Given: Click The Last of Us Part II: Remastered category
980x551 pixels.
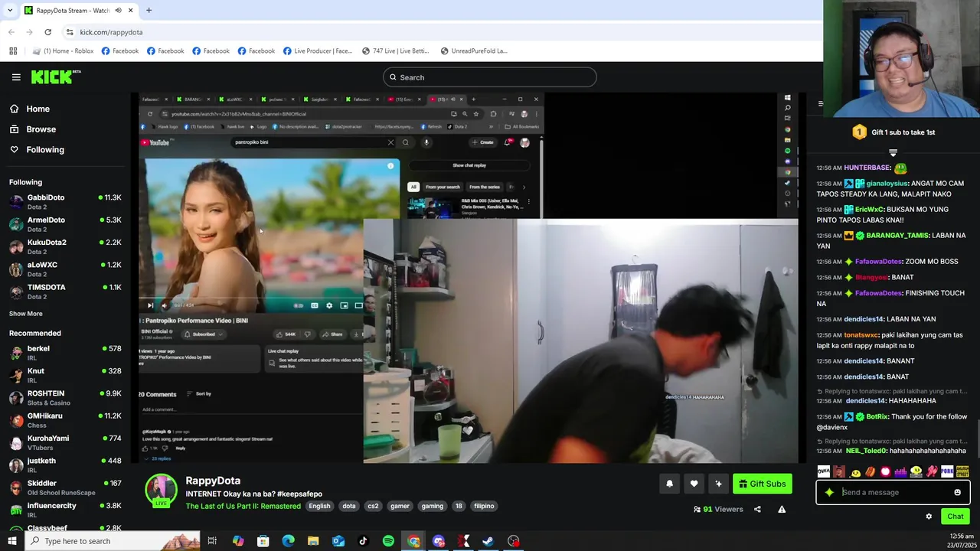Looking at the screenshot, I should tap(243, 506).
